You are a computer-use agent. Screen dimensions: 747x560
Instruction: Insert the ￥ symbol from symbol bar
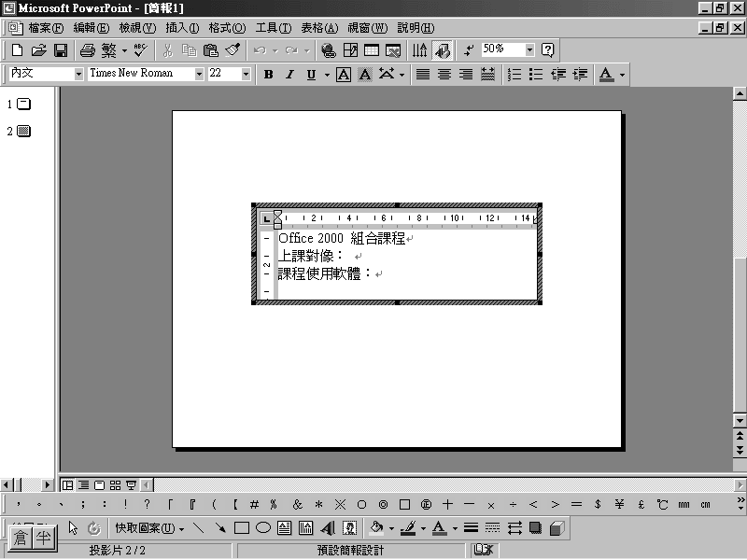tap(619, 504)
